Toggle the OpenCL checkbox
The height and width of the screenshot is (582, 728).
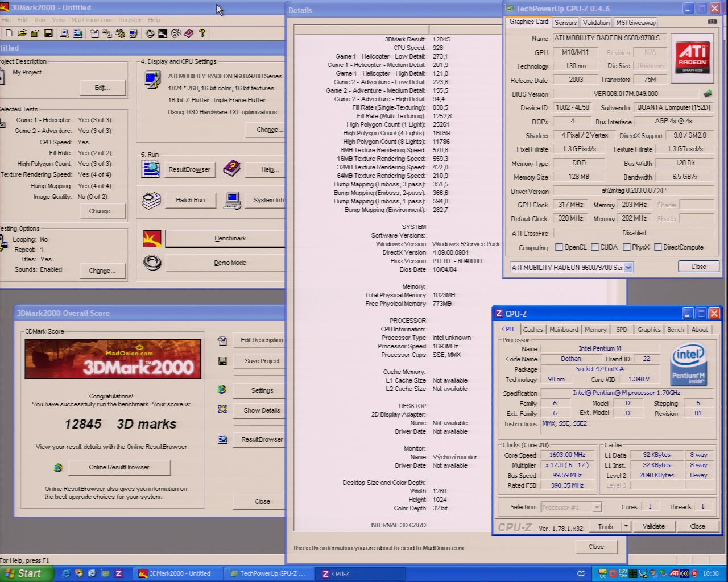559,247
